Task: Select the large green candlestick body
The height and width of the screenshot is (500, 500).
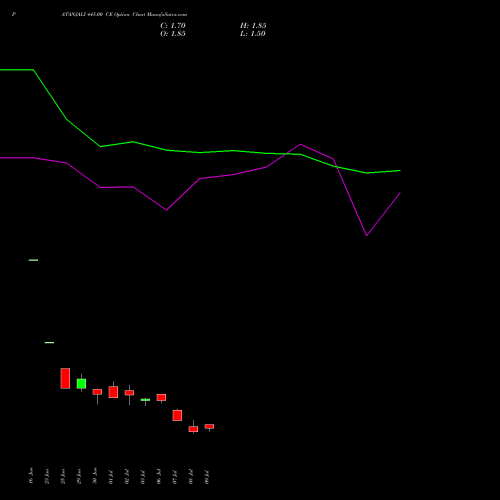Action: [x=81, y=384]
